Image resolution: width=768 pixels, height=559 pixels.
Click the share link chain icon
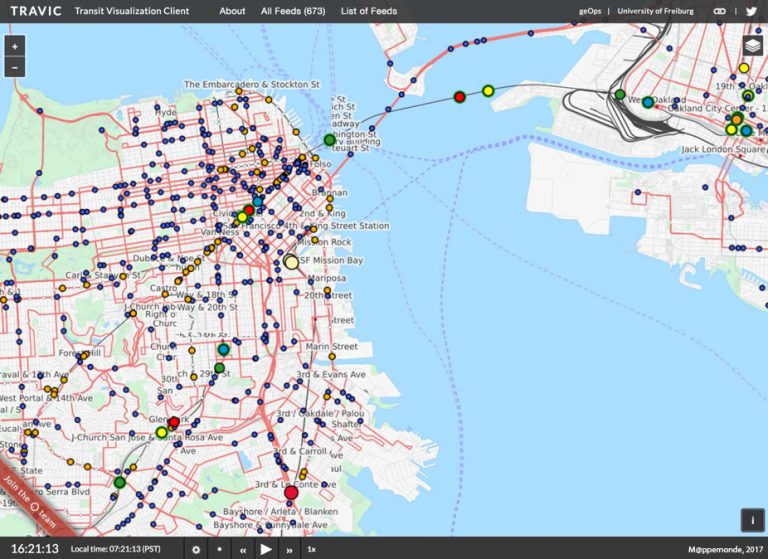(719, 11)
